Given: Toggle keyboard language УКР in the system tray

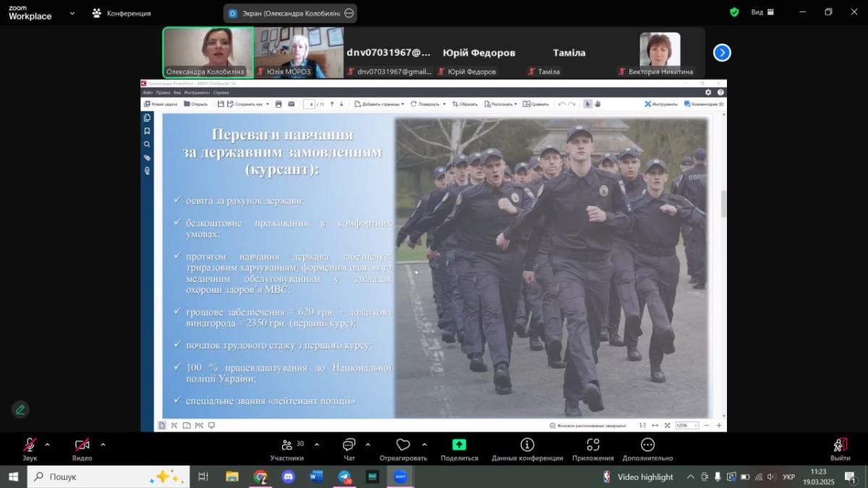Looking at the screenshot, I should pos(789,477).
